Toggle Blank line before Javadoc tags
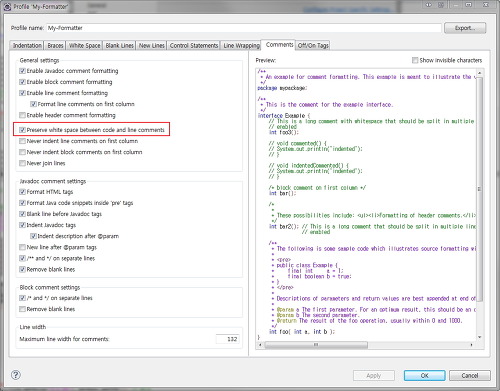 [x=22, y=214]
